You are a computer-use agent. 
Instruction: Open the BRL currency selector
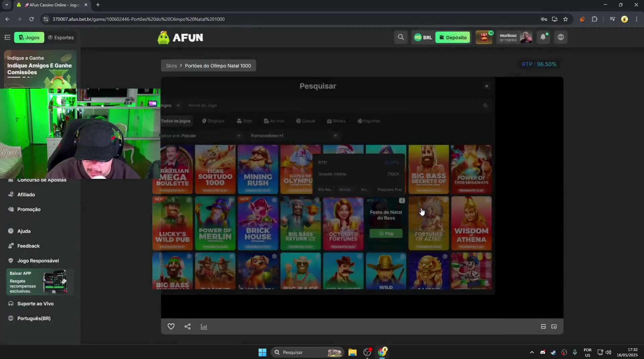coord(423,37)
